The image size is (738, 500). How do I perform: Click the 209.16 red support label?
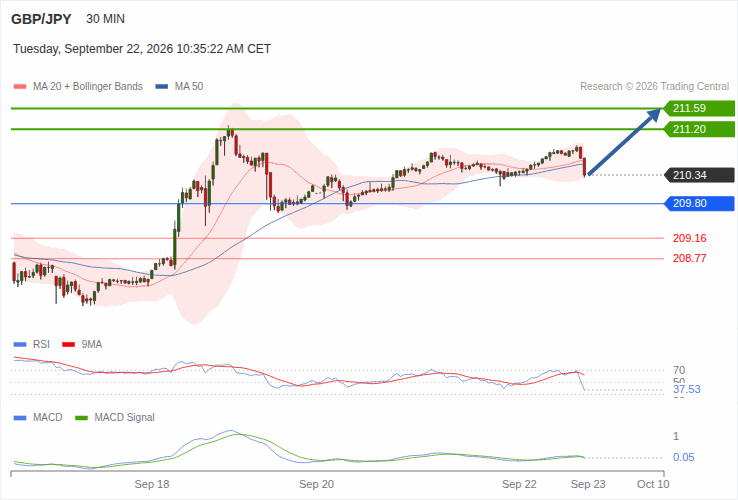[690, 238]
